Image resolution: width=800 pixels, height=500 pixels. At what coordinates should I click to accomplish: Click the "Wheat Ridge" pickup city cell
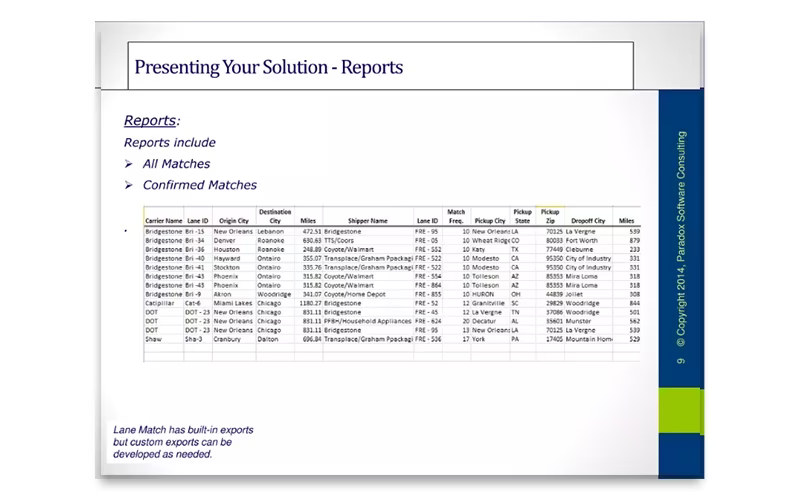(491, 240)
